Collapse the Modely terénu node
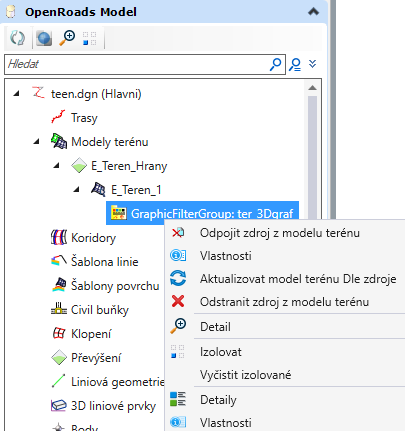This screenshot has width=405, height=431. (36, 142)
